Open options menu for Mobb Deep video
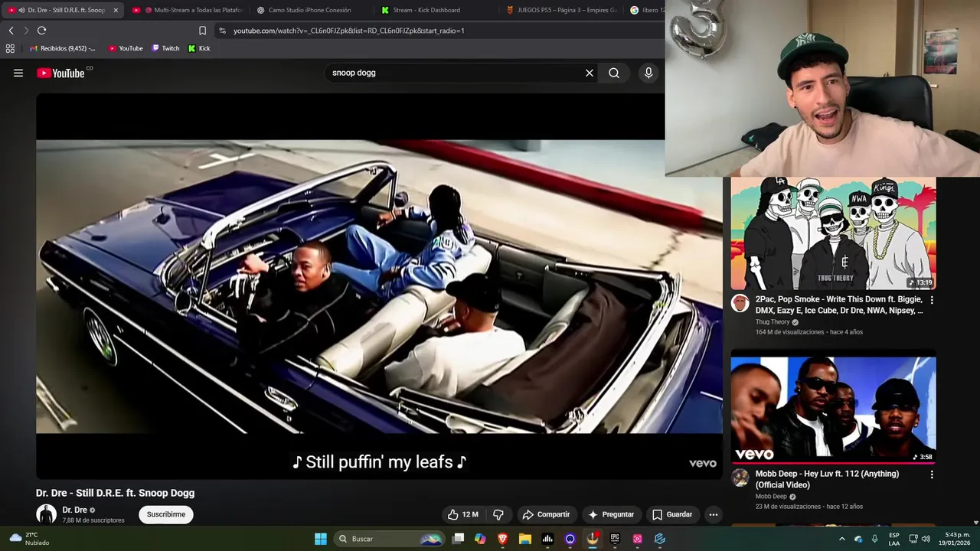 pos(932,474)
